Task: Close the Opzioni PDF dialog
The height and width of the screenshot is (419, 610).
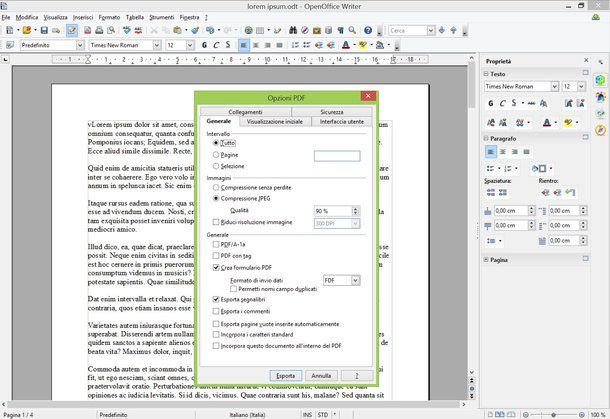Action: pyautogui.click(x=368, y=96)
